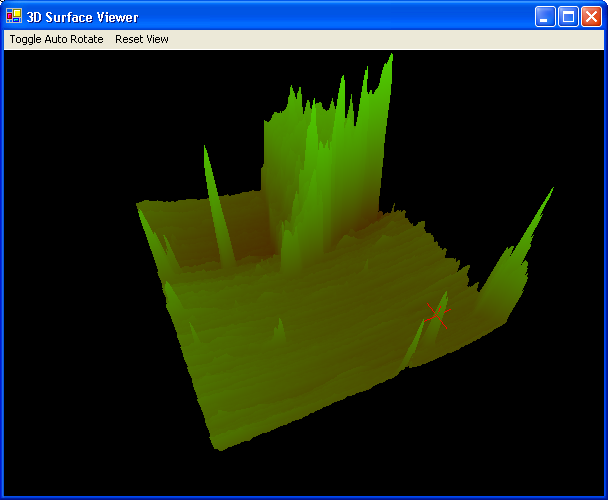The width and height of the screenshot is (608, 500).
Task: Maximize the 3D Surface Viewer window
Action: pyautogui.click(x=568, y=17)
